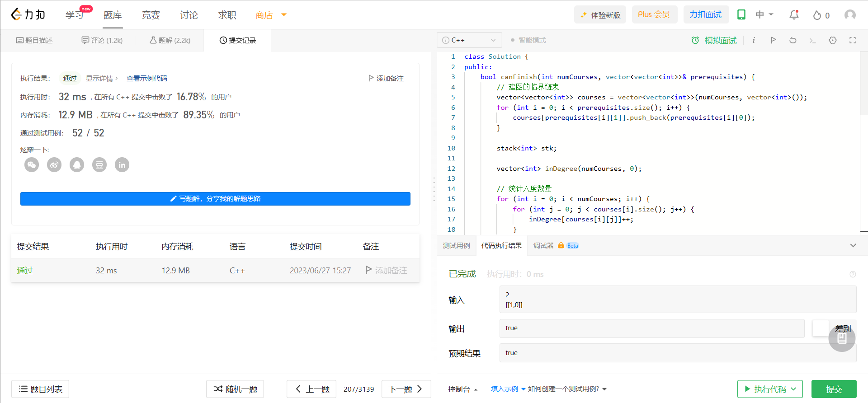The width and height of the screenshot is (868, 403).
Task: Click the green mobile app icon
Action: pos(741,14)
